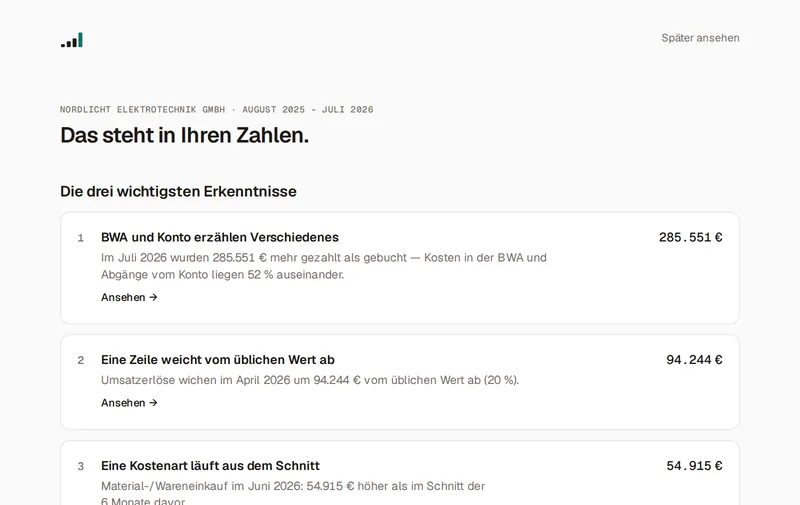The height and width of the screenshot is (505, 800).
Task: Select "Eine Kostenart läuft aus dem Schnitt" title
Action: point(210,466)
